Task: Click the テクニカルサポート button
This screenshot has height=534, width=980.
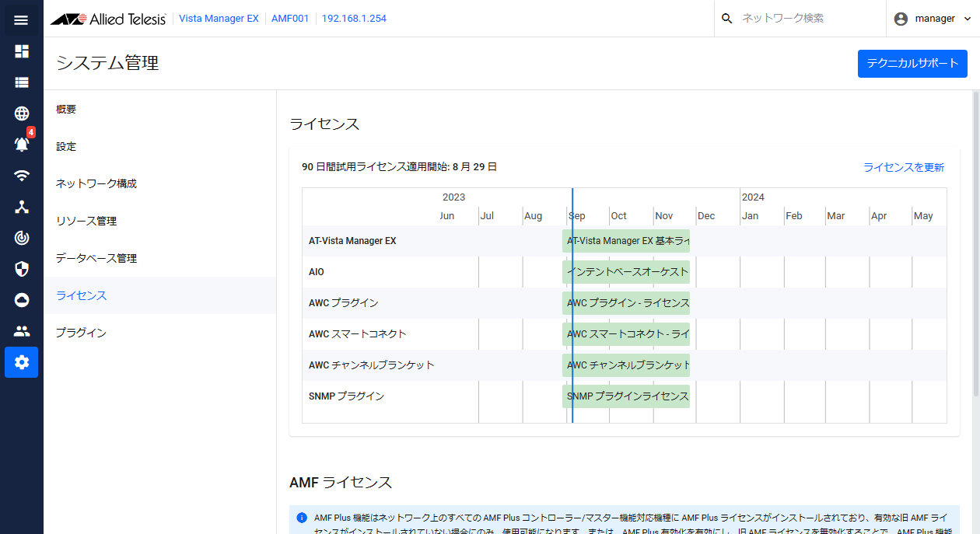Action: 912,64
